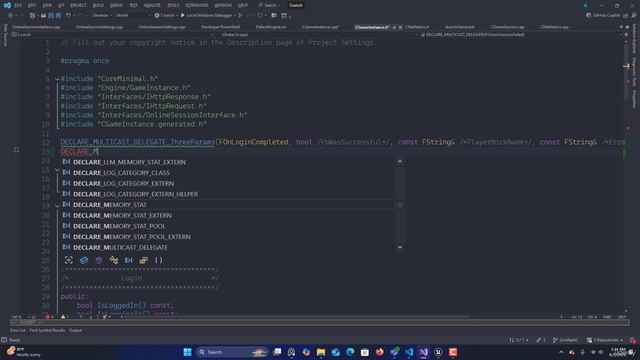Screen dimensions: 640x360
Task: Click suggestion list down arrow
Action: point(400,247)
